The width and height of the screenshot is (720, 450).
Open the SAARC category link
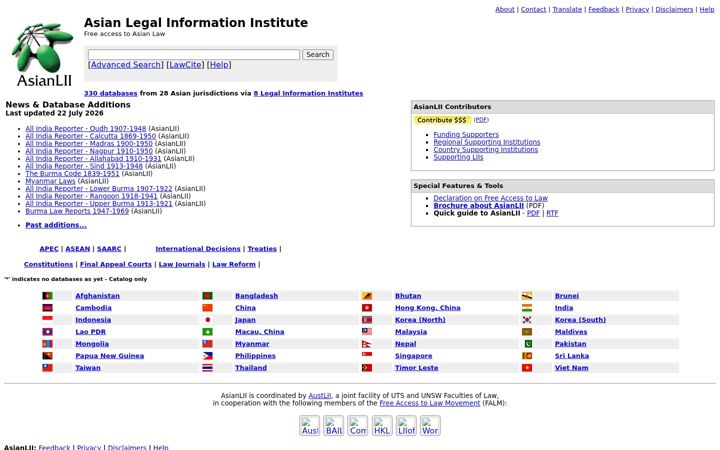point(109,249)
